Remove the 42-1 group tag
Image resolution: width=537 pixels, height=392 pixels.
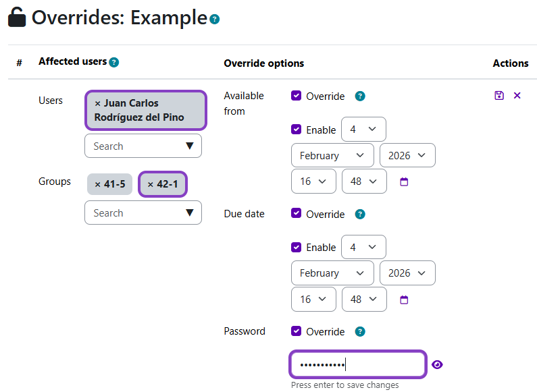click(151, 184)
